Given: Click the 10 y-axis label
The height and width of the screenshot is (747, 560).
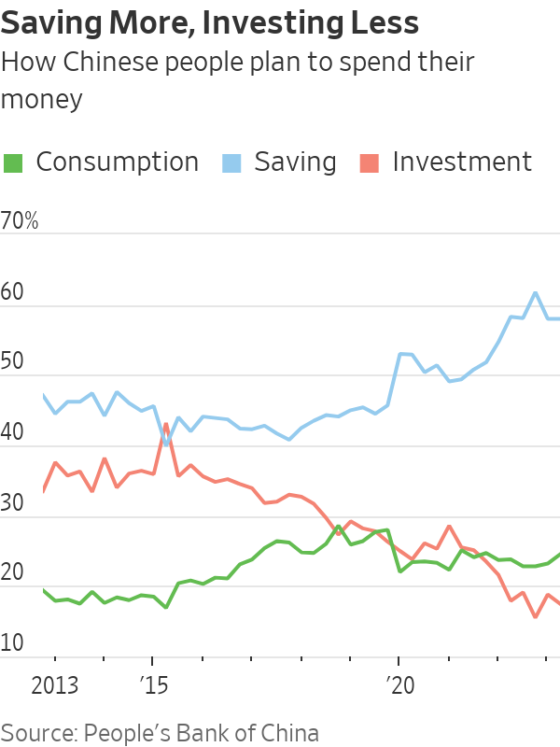Looking at the screenshot, I should (x=13, y=643).
